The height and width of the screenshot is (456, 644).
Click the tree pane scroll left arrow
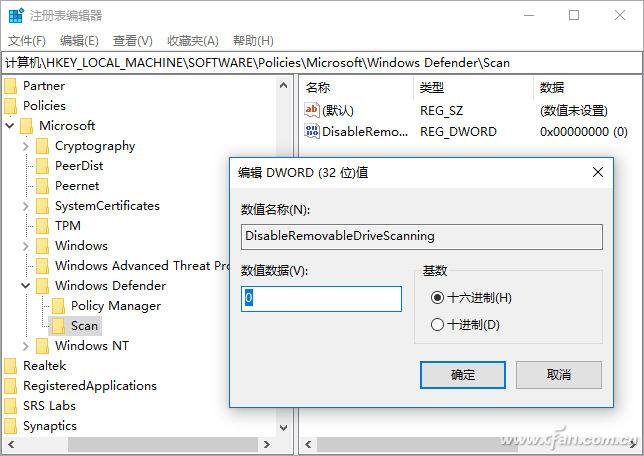pos(11,444)
